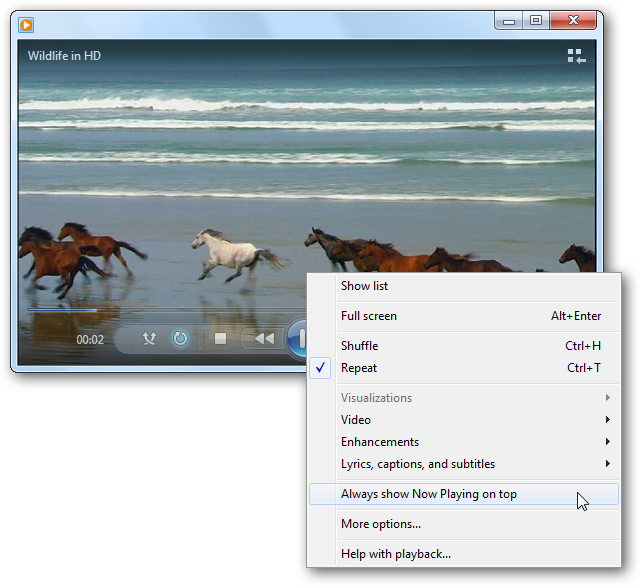Choose Full screen in the context menu
The height and width of the screenshot is (586, 640).
tap(464, 316)
